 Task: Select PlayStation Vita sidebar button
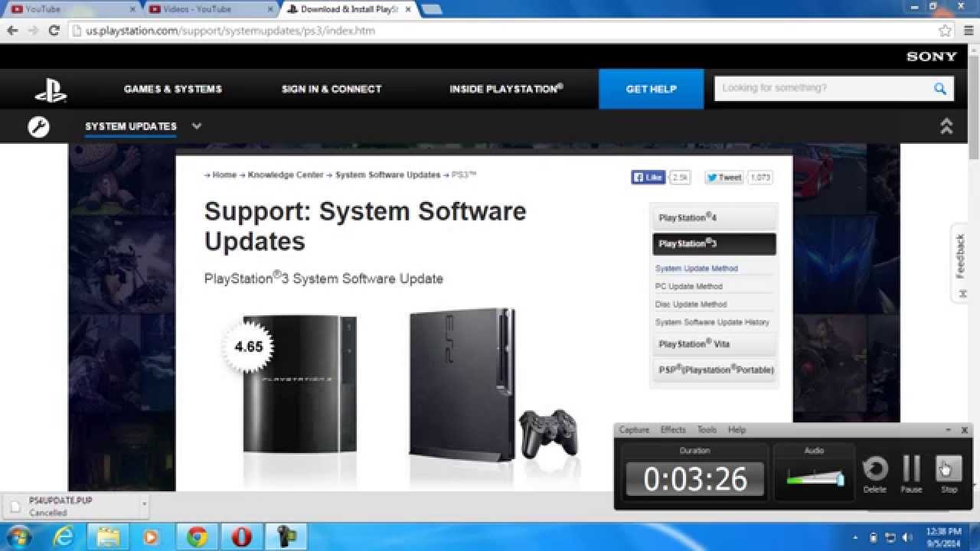tap(714, 344)
